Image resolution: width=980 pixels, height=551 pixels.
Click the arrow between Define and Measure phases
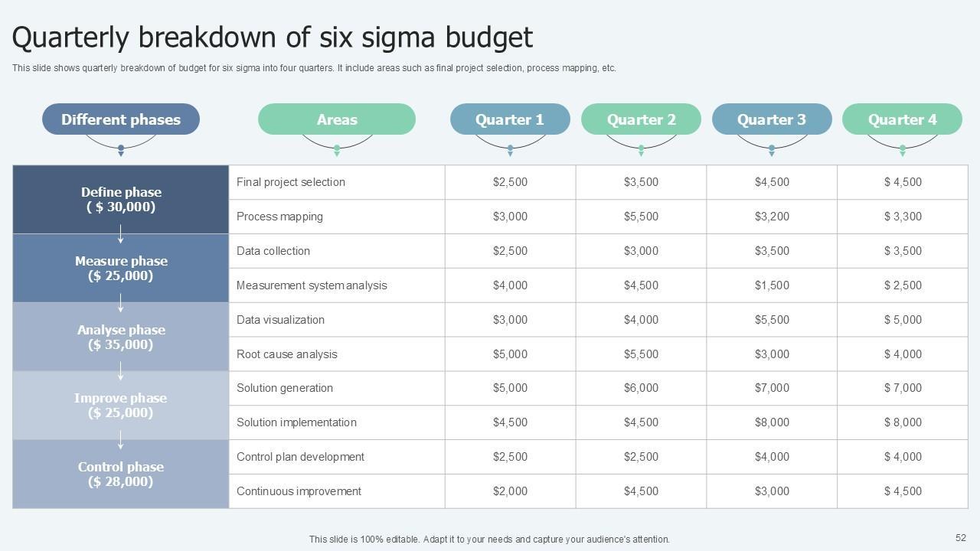121,235
